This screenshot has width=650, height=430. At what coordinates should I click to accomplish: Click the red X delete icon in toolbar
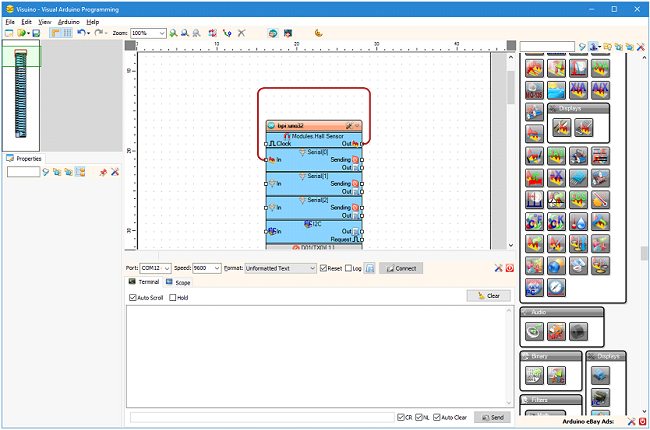[241, 33]
